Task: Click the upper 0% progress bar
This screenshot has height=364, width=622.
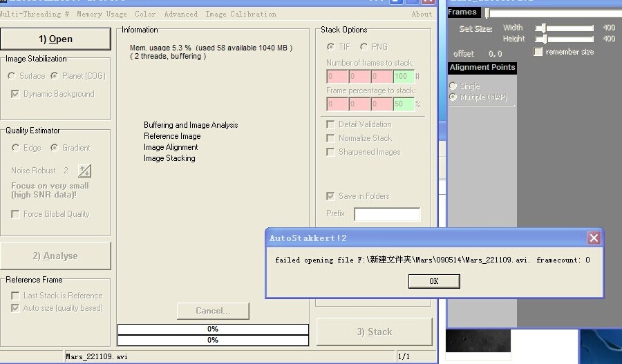Action: pos(213,329)
